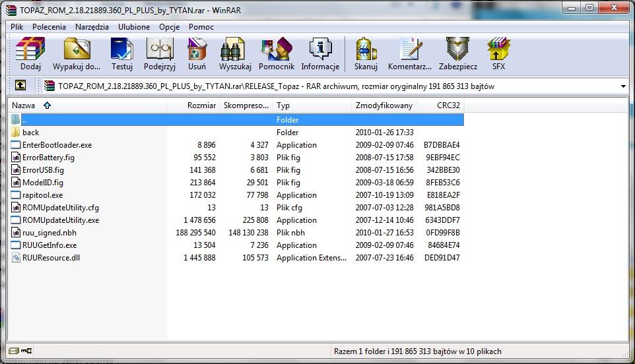Viewport: 635px width, 364px height.
Task: Click the date 2010-01-26 17:33
Action: [x=384, y=133]
